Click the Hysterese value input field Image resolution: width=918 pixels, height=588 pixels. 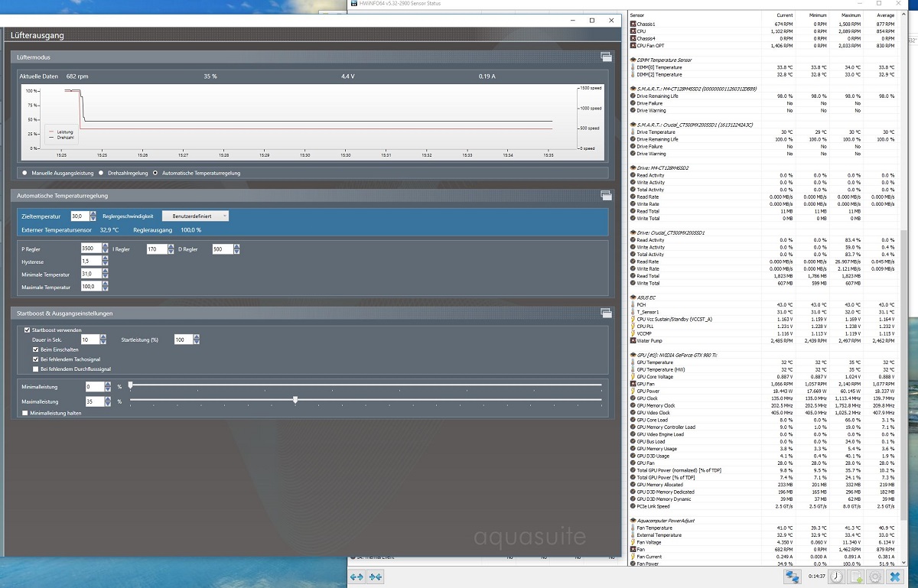pyautogui.click(x=90, y=262)
